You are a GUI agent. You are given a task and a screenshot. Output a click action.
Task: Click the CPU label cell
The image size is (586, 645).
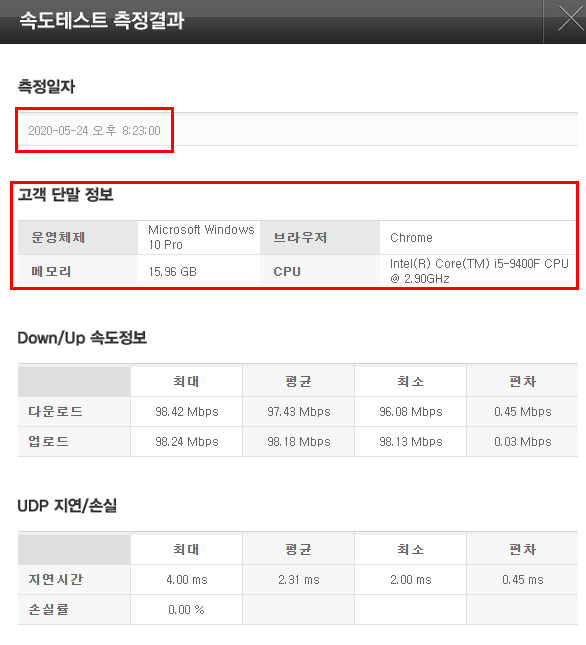320,271
